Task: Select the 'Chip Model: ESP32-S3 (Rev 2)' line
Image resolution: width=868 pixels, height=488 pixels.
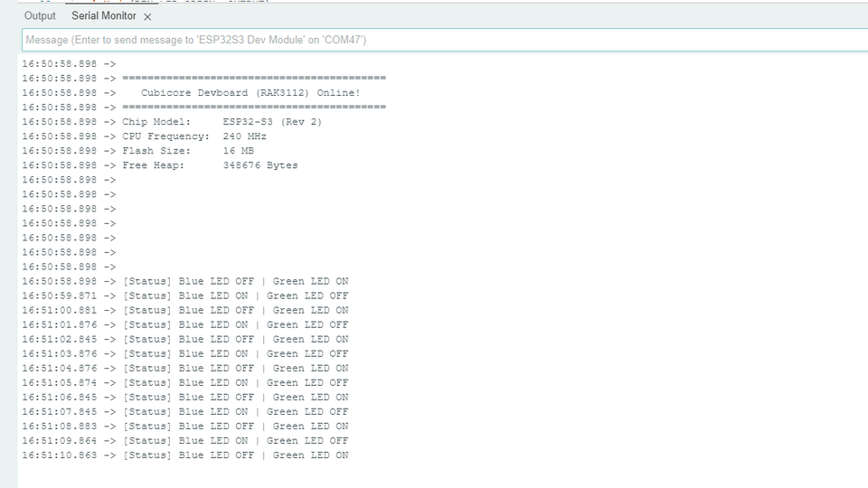Action: (x=172, y=122)
